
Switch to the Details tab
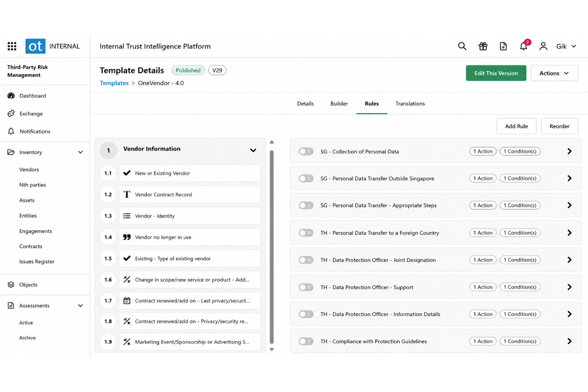coord(305,104)
